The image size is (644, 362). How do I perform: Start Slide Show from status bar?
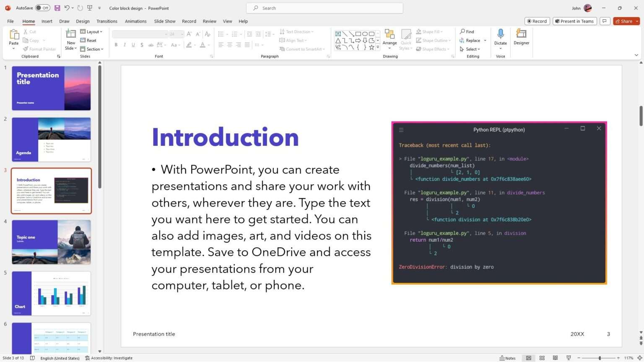tap(569, 358)
